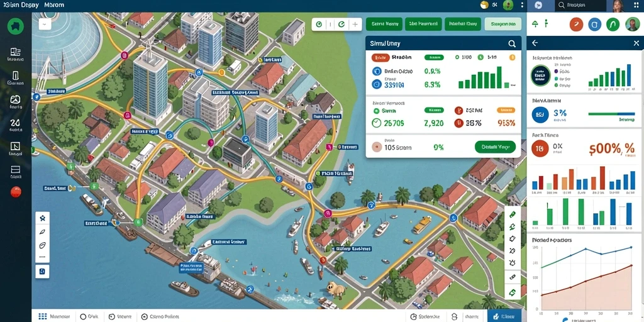Toggle the green radio dot beside 1100

457,57
